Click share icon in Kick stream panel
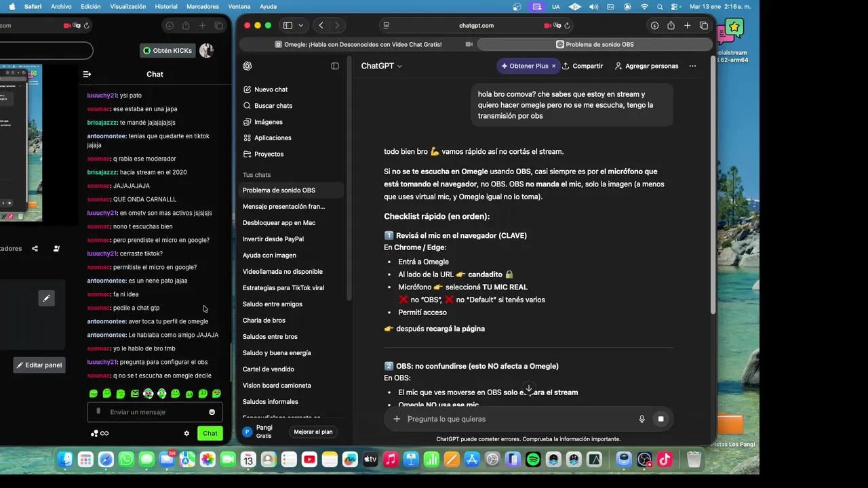This screenshot has height=488, width=868. 35,249
